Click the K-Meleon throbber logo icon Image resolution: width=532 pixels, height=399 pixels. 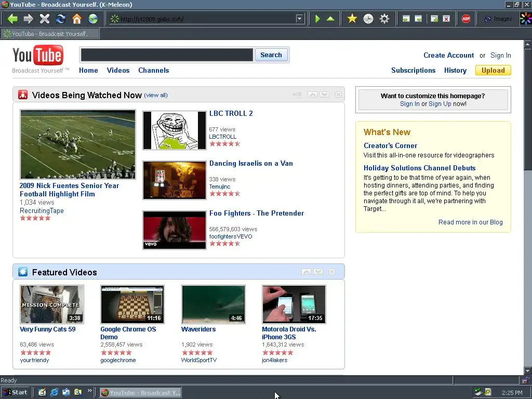526,19
